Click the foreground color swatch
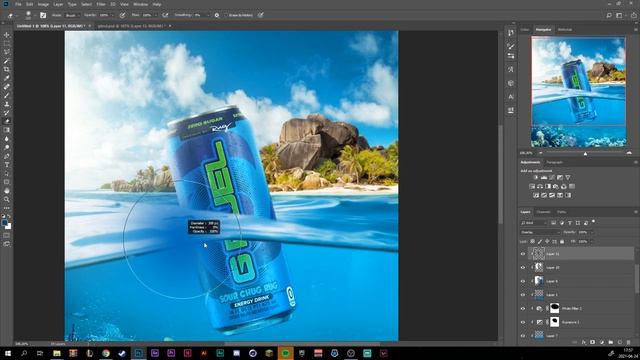 coord(4,223)
